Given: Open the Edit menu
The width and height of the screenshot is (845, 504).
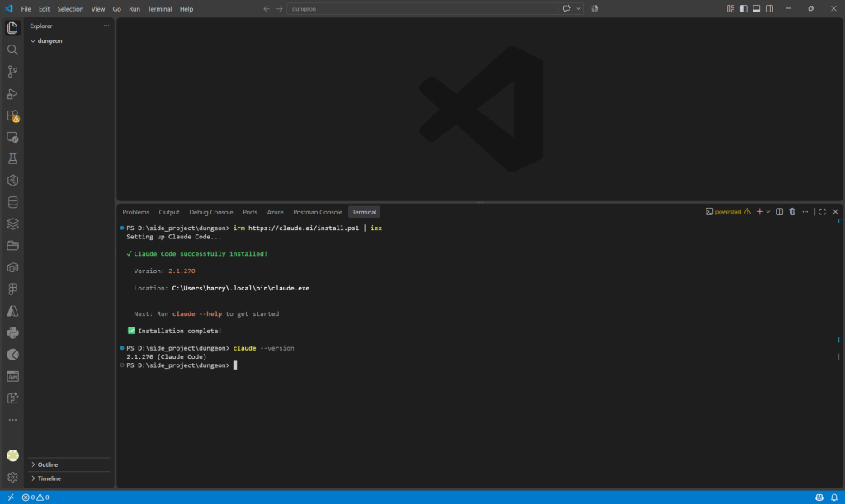Looking at the screenshot, I should point(45,8).
